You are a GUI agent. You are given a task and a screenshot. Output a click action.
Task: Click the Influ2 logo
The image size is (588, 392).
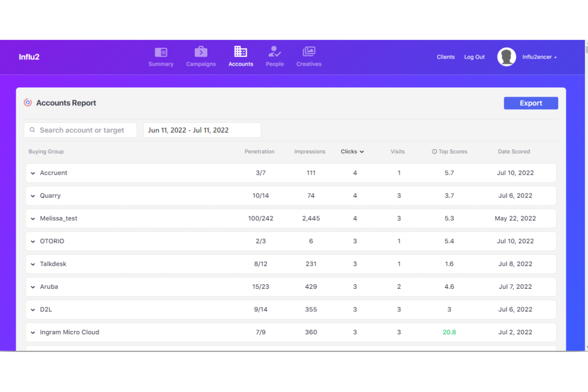29,57
